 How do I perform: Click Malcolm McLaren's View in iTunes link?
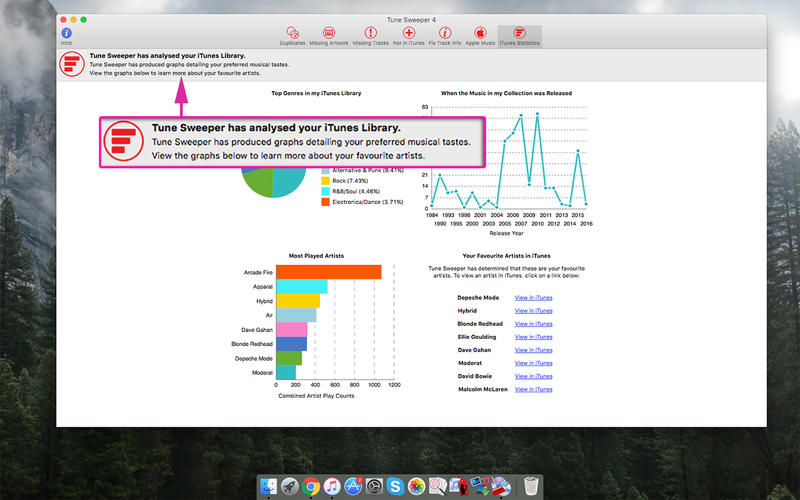click(533, 389)
